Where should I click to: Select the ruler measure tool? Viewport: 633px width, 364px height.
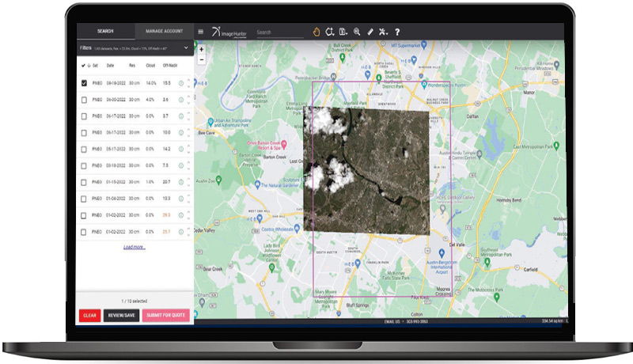(370, 32)
